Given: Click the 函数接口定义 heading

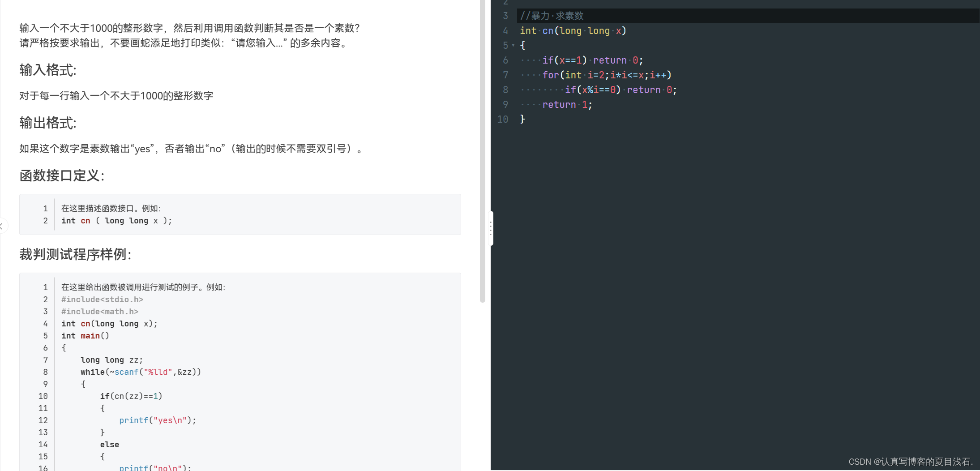Looking at the screenshot, I should pos(61,176).
